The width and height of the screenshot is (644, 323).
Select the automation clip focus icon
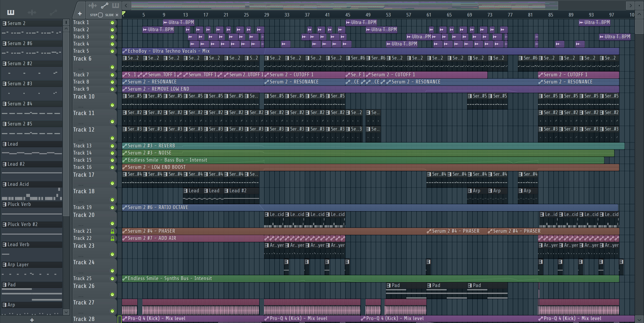[104, 5]
